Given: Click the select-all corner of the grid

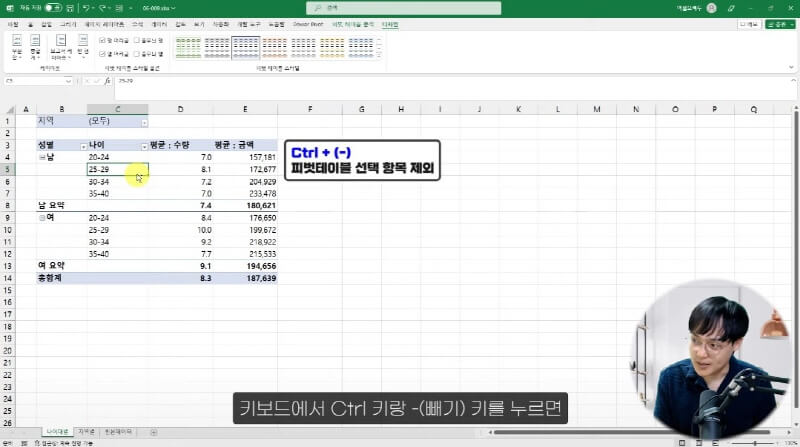Looking at the screenshot, I should pos(10,109).
